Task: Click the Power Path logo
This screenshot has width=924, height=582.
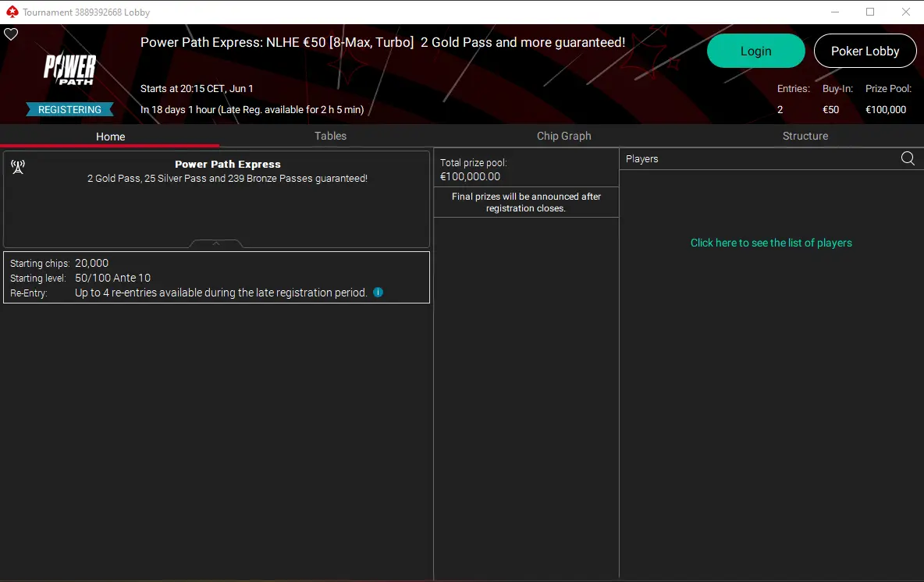Action: coord(69,69)
